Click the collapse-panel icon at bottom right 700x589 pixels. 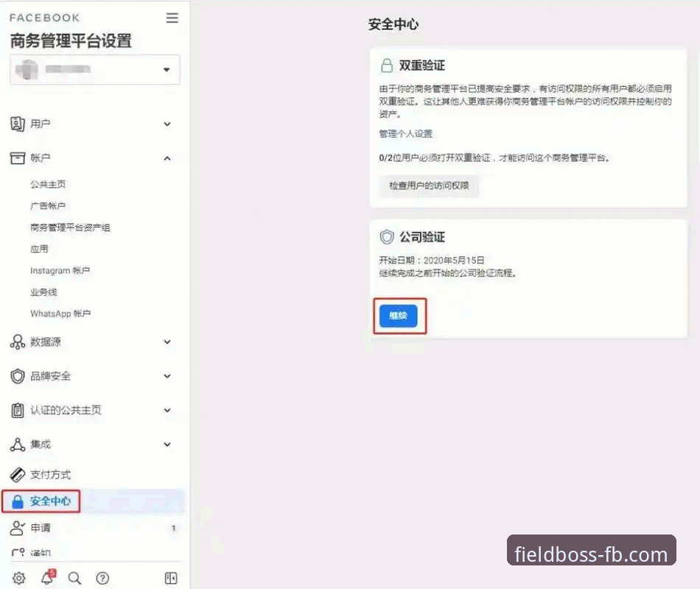[170, 578]
